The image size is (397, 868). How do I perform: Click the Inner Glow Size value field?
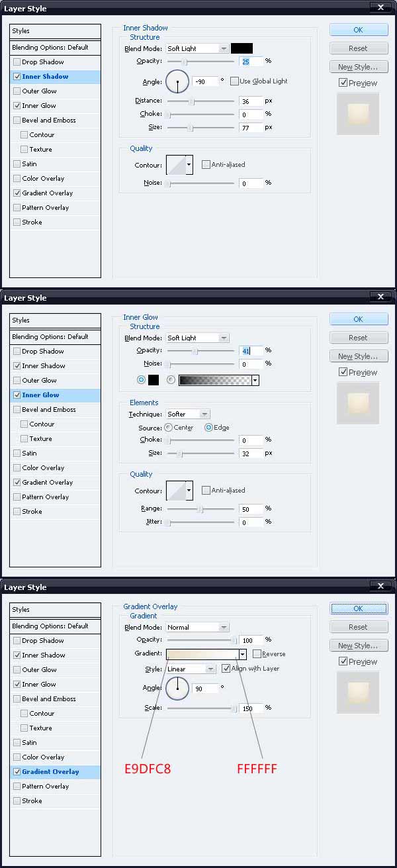click(x=251, y=454)
